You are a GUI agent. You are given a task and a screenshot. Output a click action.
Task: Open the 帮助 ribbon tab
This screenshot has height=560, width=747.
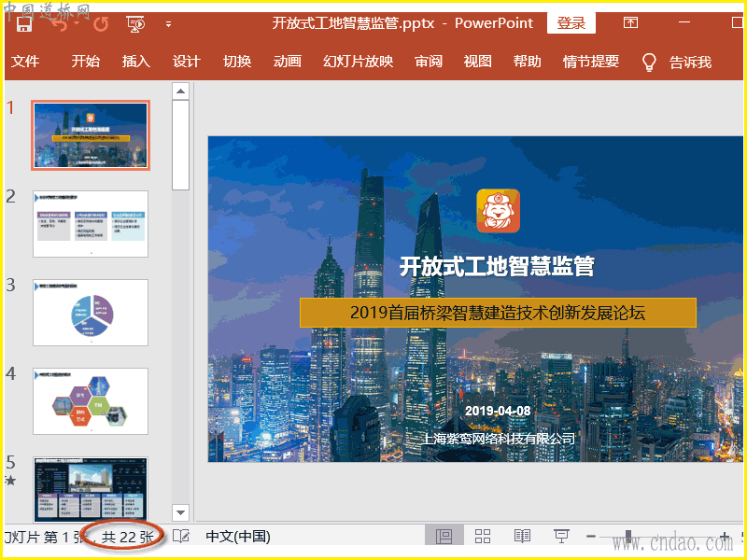[x=528, y=62]
